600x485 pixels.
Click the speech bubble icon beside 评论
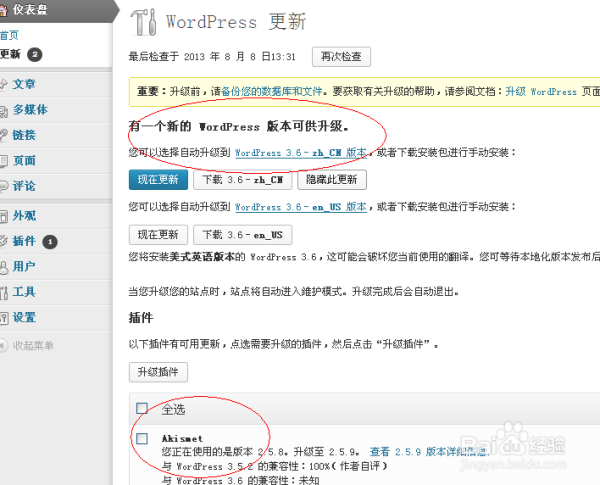pyautogui.click(x=3, y=186)
